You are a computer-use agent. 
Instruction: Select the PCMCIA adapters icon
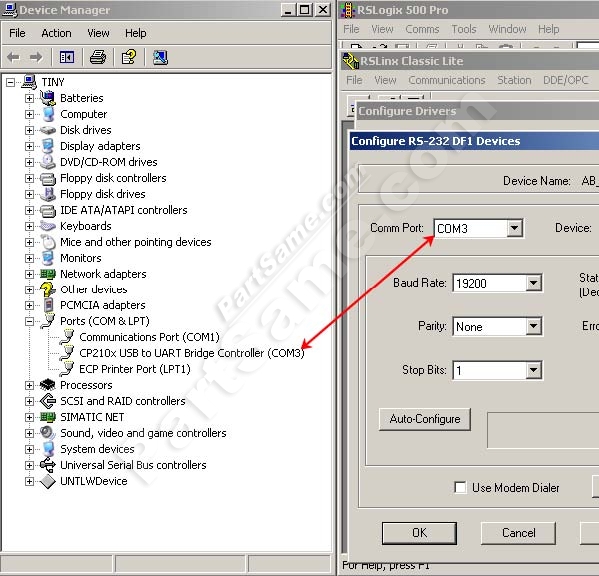click(48, 305)
